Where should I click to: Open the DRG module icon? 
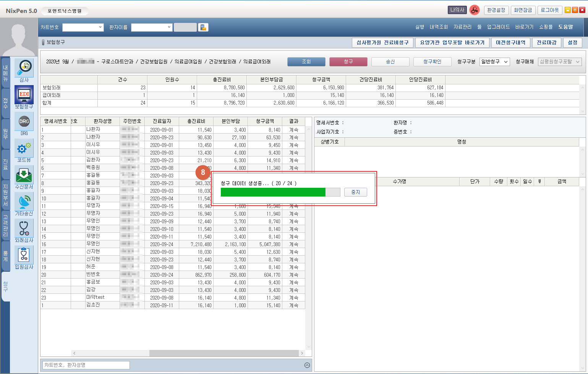click(24, 121)
